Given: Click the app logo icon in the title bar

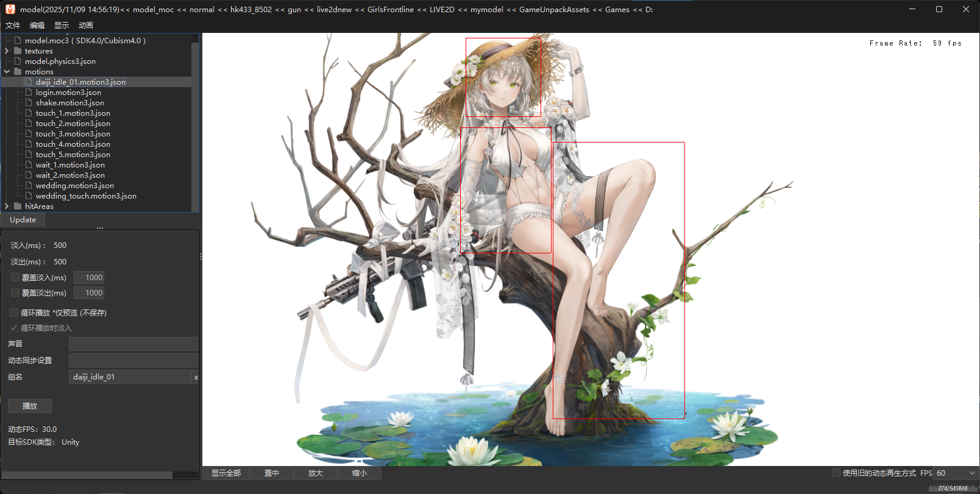Looking at the screenshot, I should click(10, 9).
